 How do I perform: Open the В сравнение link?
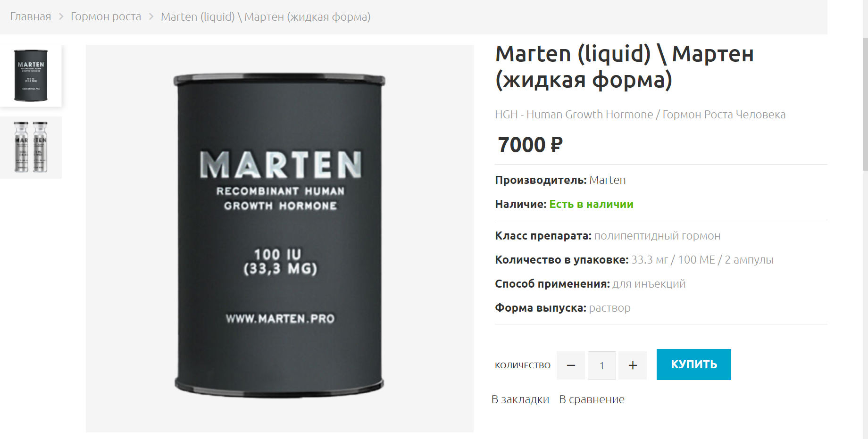point(592,399)
